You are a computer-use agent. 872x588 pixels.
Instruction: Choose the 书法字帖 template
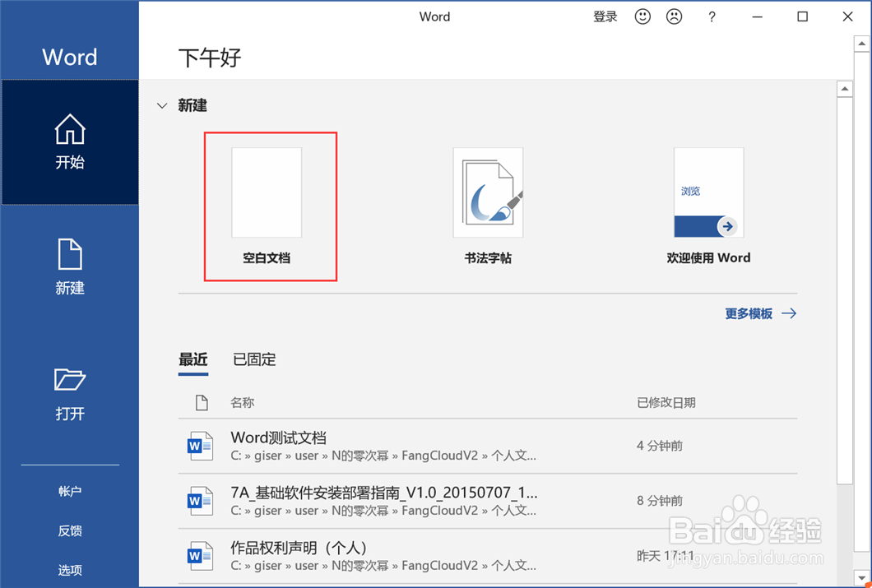point(488,206)
